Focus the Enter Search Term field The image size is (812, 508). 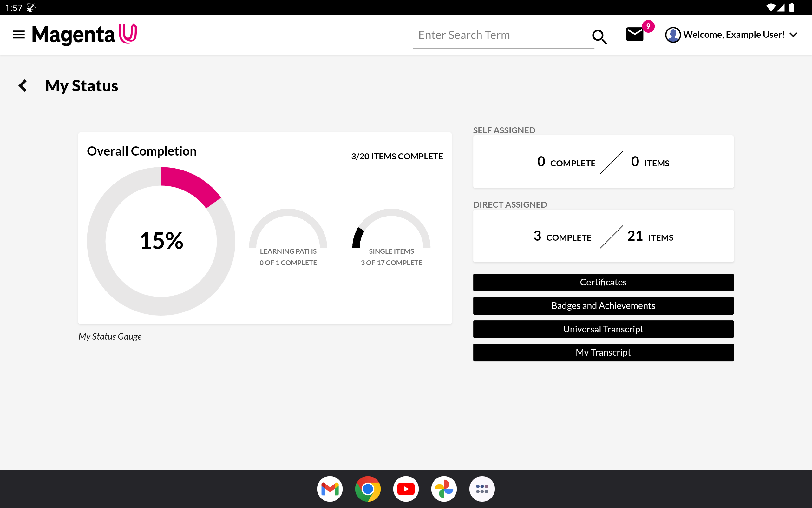coord(503,35)
